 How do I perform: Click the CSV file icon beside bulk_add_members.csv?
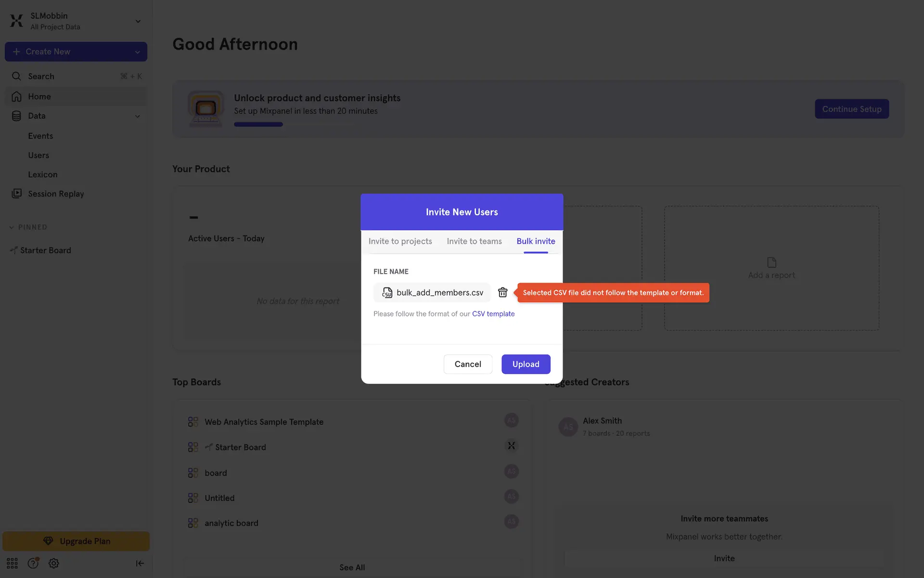[387, 292]
